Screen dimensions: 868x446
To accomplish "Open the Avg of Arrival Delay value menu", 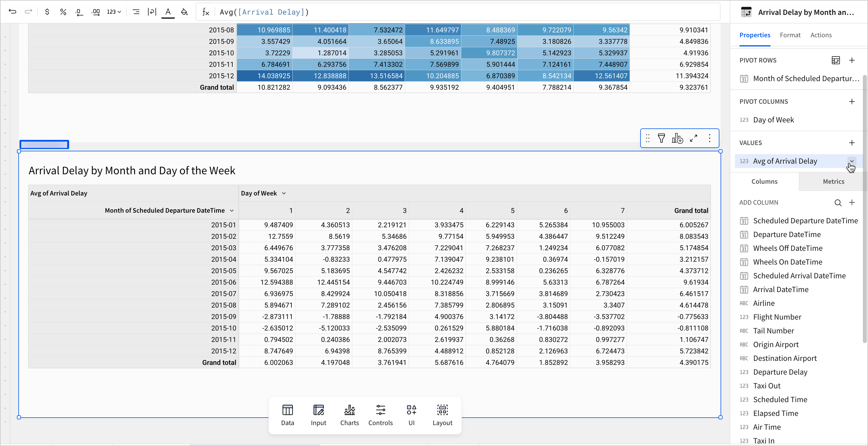I will (851, 161).
